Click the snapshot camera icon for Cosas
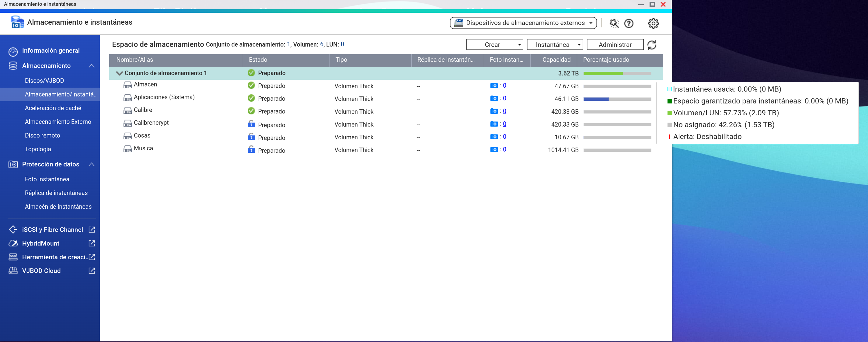 [494, 137]
